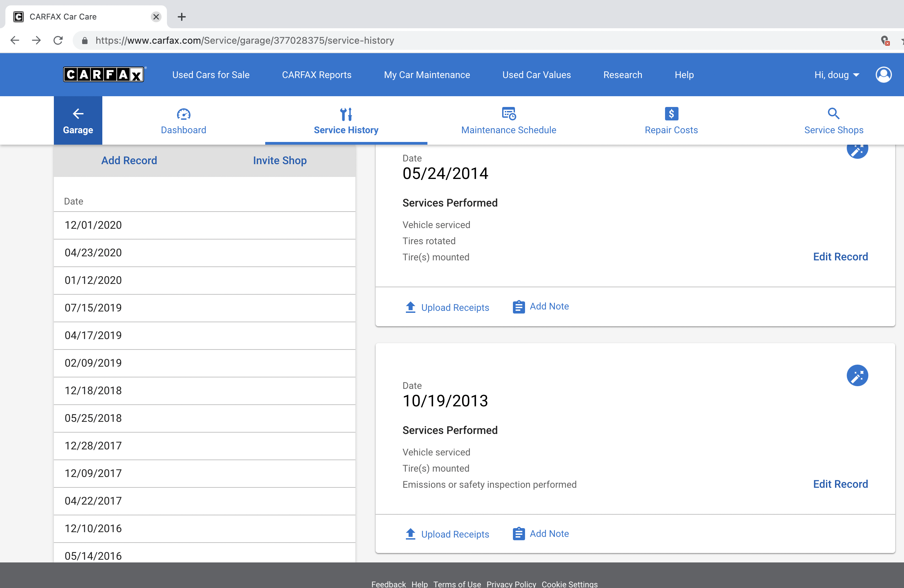The image size is (904, 588).
Task: Click the Service History wrench icon
Action: 346,114
